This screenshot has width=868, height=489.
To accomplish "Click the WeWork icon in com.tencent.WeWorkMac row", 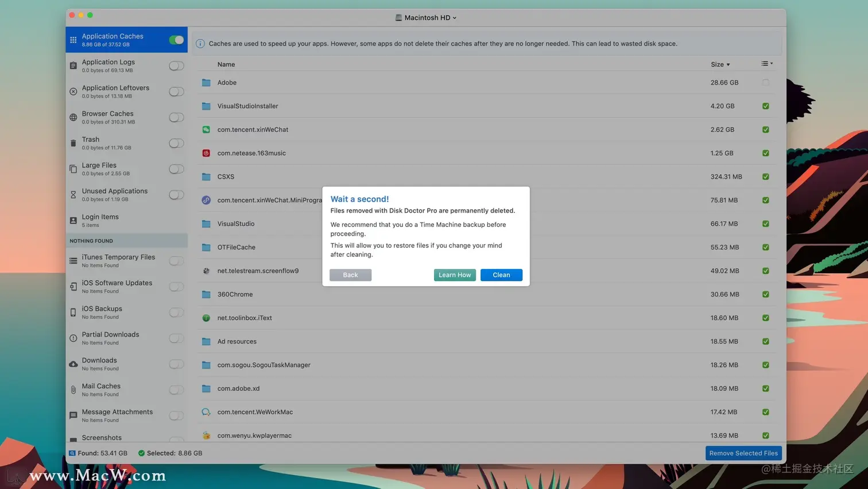I will click(x=206, y=412).
